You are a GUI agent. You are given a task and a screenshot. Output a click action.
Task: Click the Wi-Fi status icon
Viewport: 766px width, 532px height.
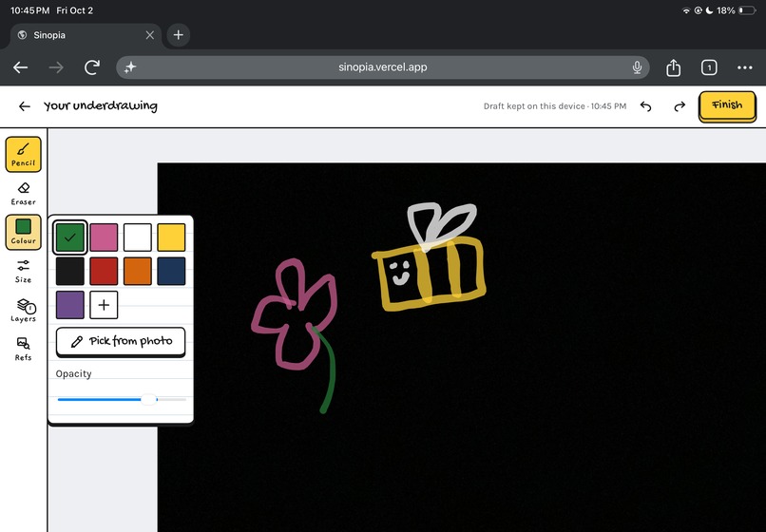(686, 10)
